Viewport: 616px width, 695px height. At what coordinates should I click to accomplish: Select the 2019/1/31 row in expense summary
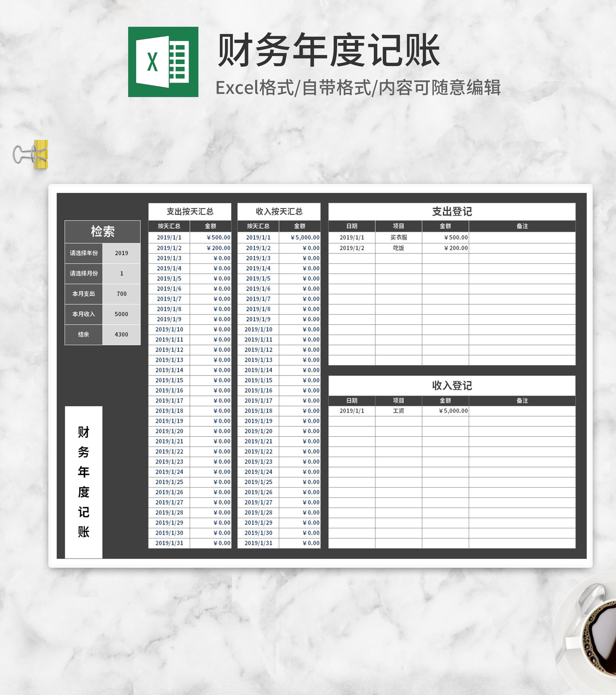pyautogui.click(x=169, y=543)
